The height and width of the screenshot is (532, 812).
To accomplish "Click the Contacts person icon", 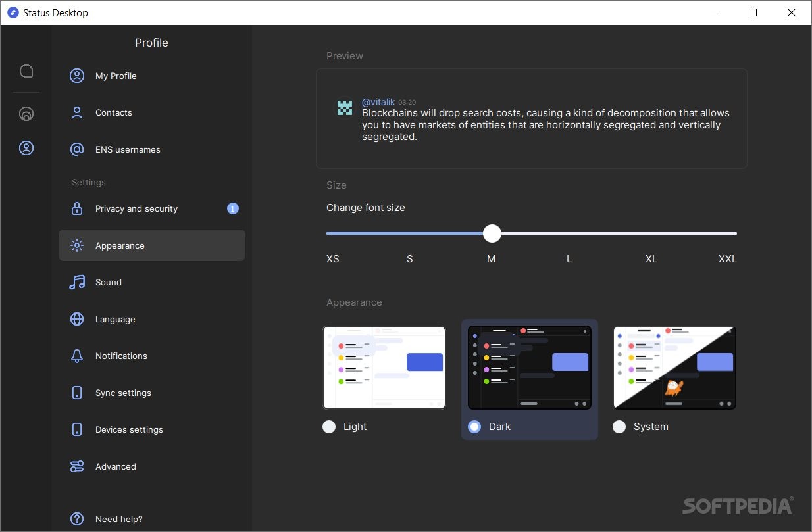I will [x=77, y=112].
